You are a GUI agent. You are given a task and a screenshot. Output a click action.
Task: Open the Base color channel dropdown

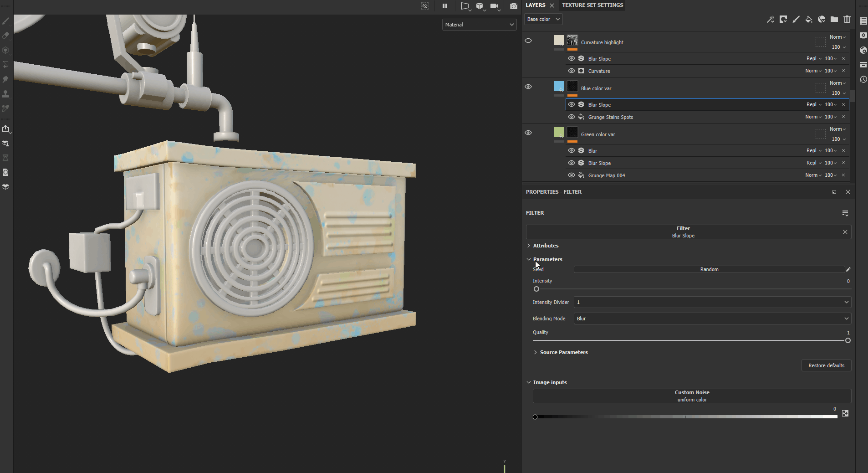pyautogui.click(x=543, y=19)
